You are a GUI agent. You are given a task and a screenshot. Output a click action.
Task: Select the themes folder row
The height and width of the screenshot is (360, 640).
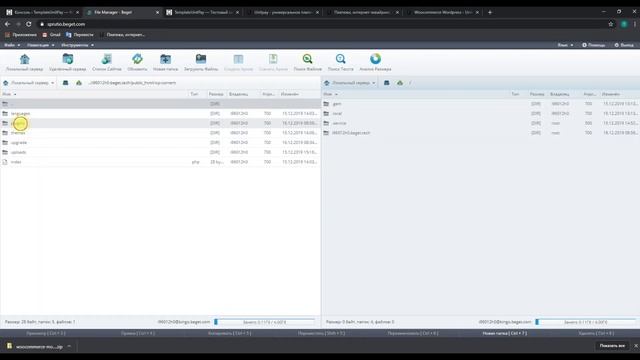tap(160, 133)
